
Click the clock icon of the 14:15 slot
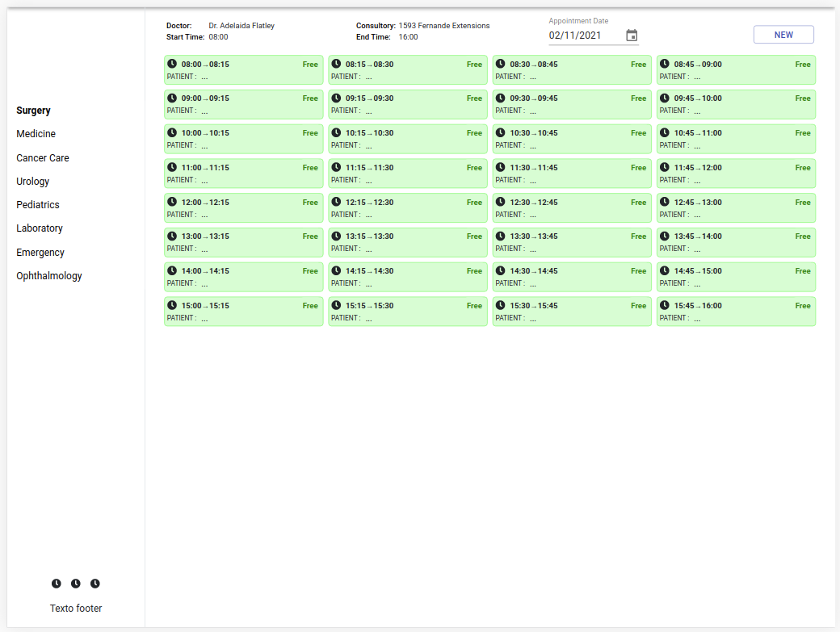[x=336, y=270]
